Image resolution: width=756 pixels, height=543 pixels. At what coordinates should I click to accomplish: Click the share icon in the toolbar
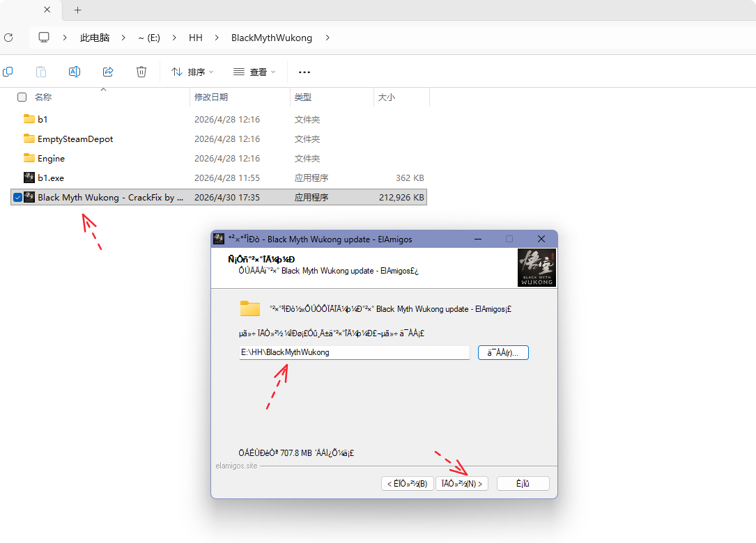point(108,72)
